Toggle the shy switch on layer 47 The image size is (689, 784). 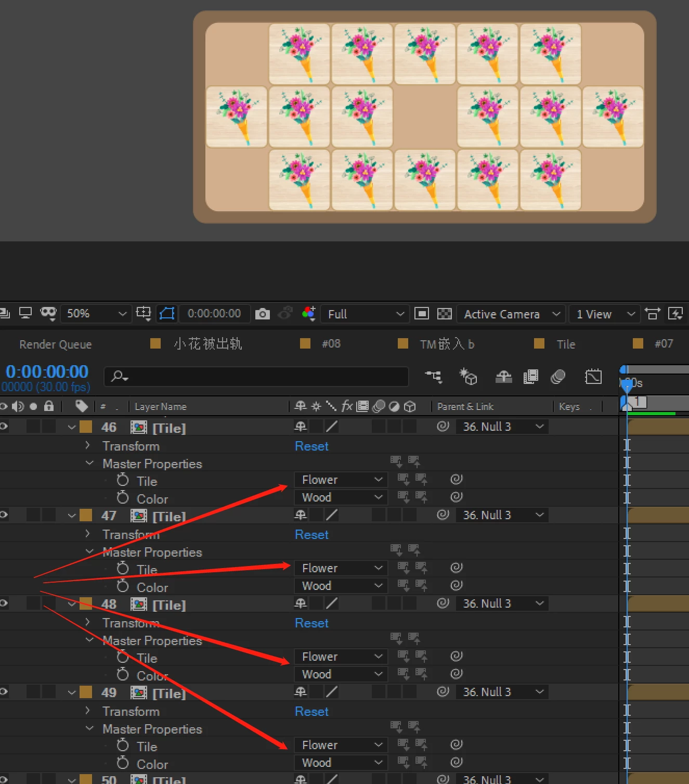tap(301, 515)
